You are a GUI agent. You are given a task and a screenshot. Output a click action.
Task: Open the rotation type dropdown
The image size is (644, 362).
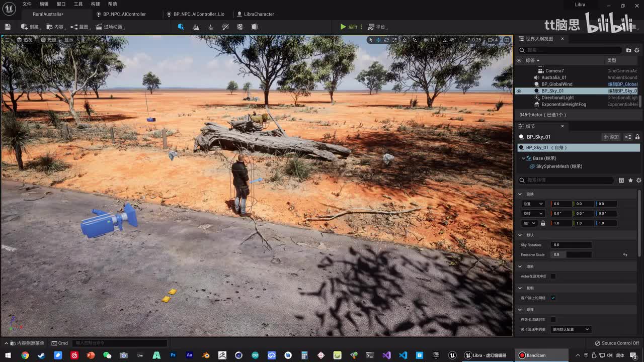[x=533, y=213]
